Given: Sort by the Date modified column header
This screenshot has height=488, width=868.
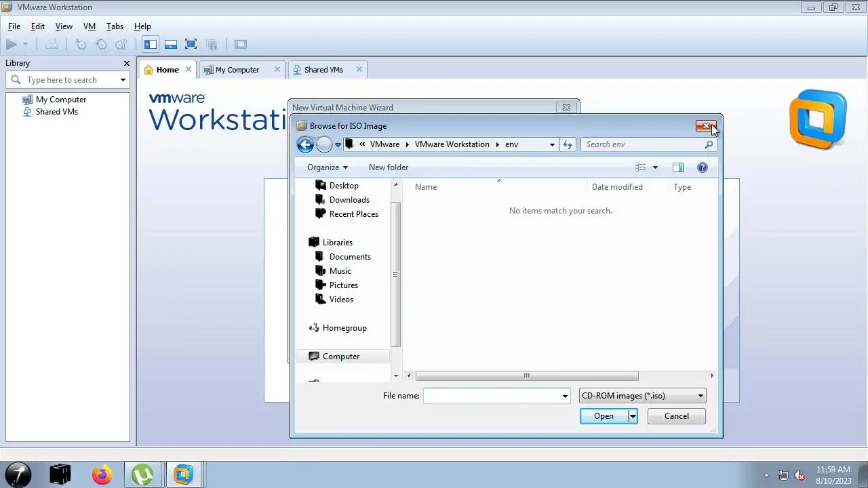Looking at the screenshot, I should click(x=617, y=187).
